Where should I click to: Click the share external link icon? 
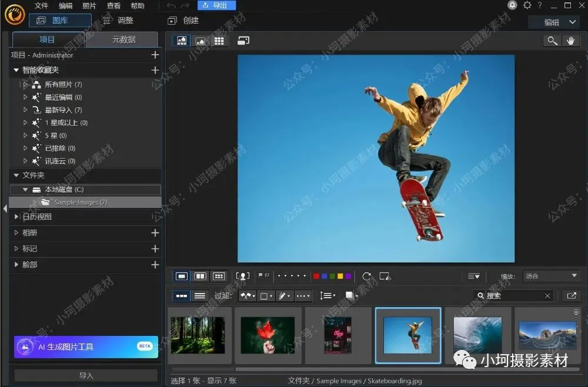(570, 296)
